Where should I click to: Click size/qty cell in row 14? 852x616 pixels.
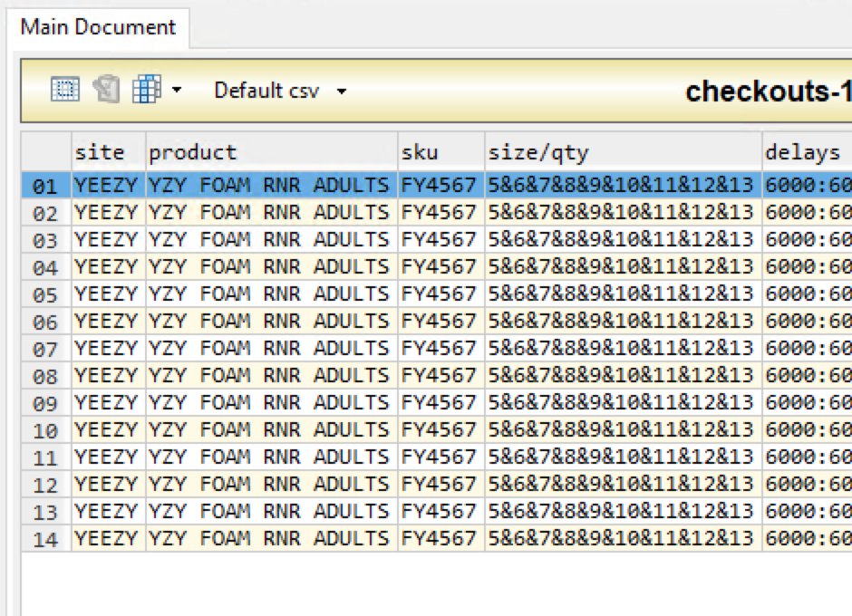pos(624,538)
